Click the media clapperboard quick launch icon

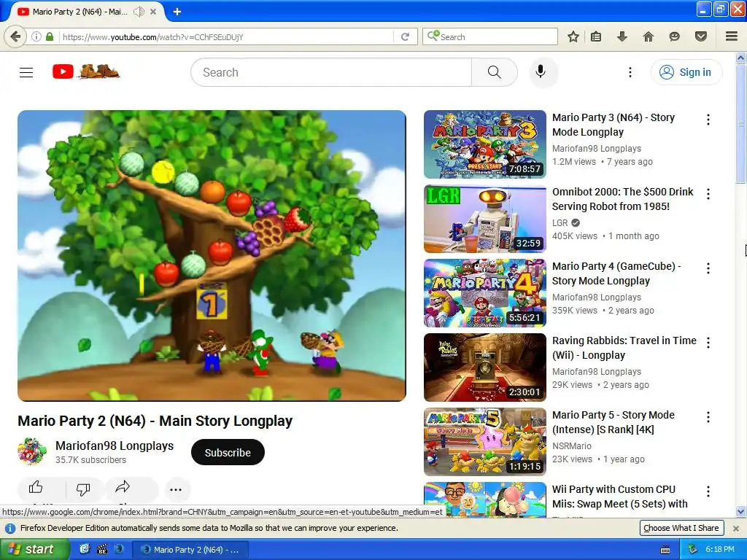102,550
